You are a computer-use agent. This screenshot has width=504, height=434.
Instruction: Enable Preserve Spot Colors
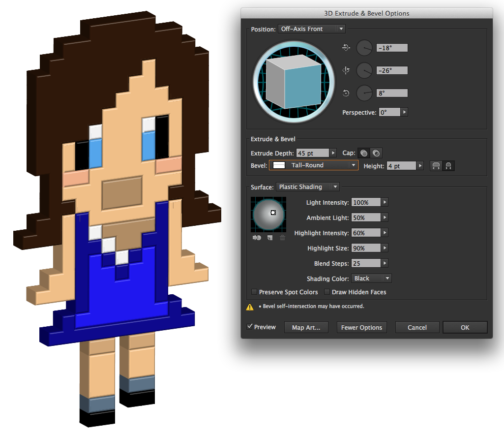point(254,292)
